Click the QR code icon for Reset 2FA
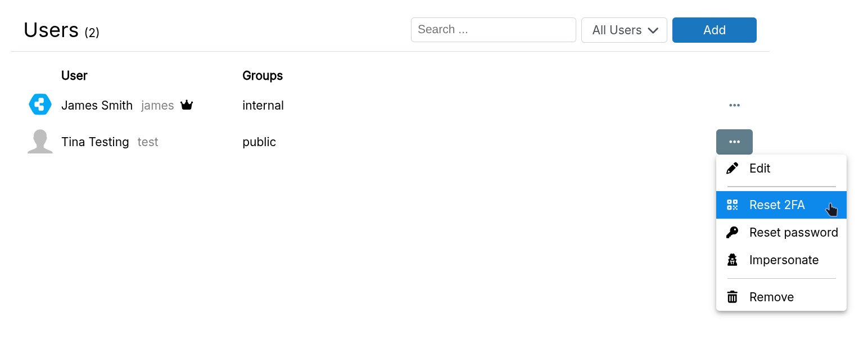 [732, 205]
